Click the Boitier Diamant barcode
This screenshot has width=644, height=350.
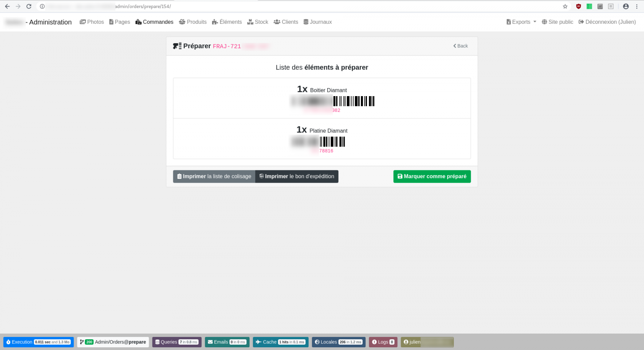click(333, 101)
